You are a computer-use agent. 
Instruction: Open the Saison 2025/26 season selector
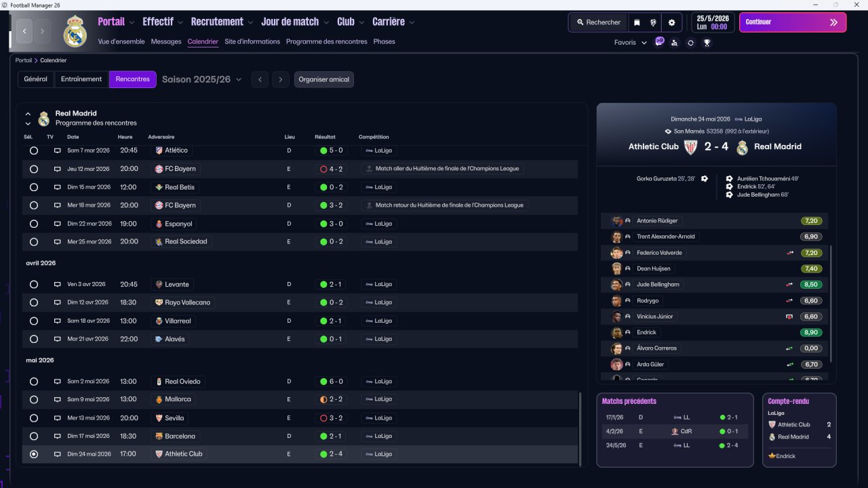tap(201, 79)
